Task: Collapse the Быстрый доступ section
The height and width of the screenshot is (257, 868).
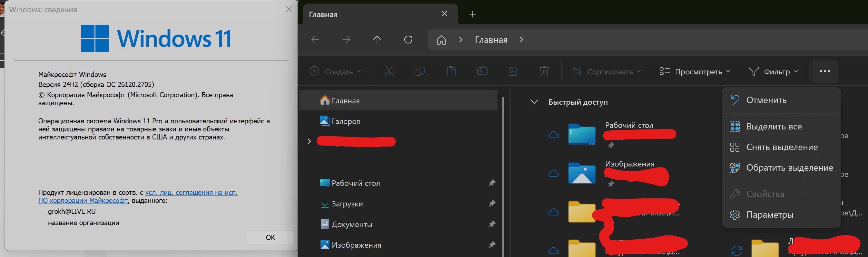Action: [534, 101]
